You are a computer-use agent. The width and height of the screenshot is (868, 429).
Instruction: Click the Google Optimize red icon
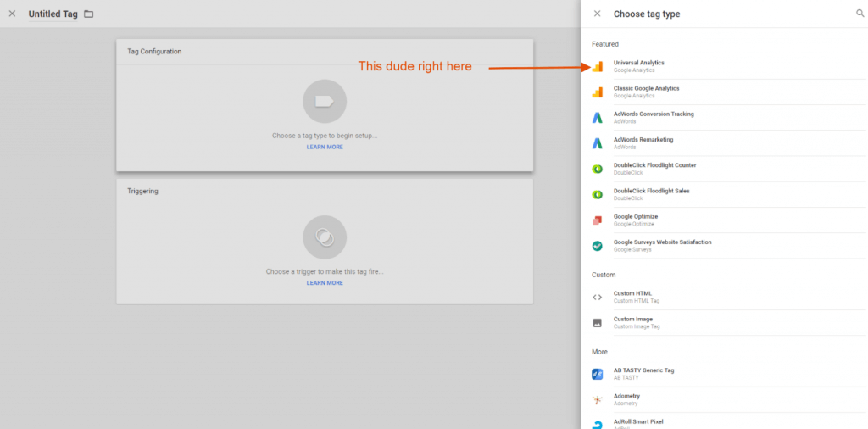click(598, 220)
